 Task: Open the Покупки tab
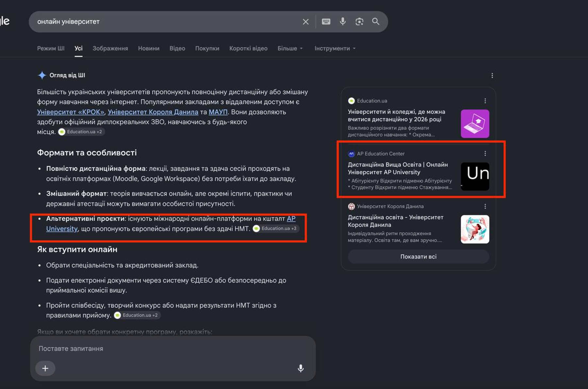click(207, 48)
